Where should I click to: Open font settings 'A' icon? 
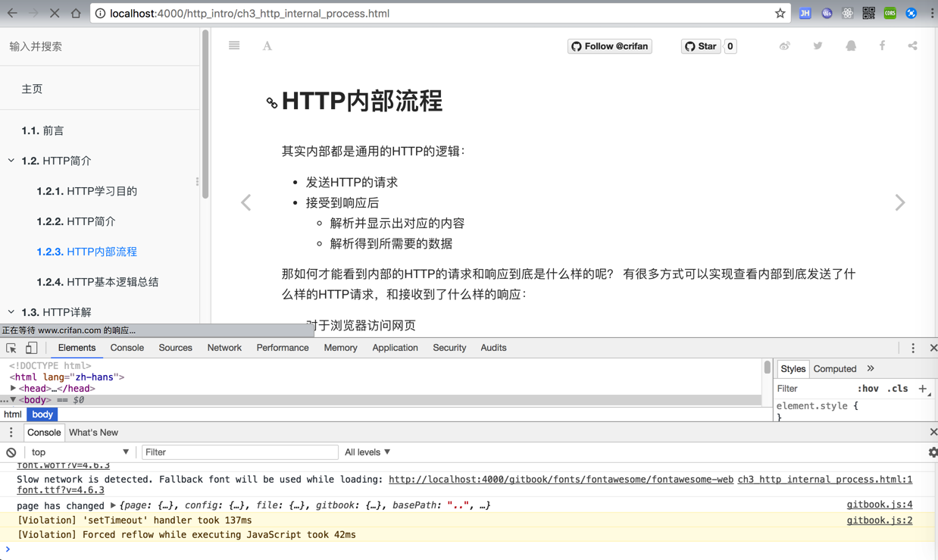pos(267,46)
